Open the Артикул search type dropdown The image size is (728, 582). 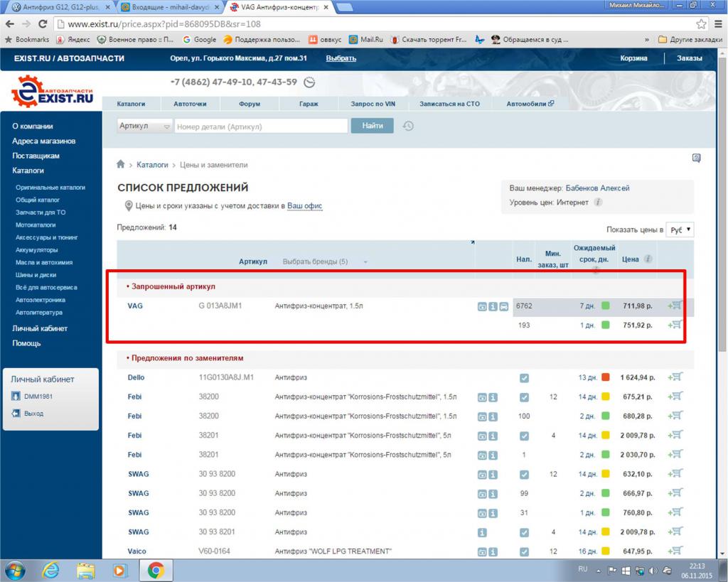click(x=144, y=126)
